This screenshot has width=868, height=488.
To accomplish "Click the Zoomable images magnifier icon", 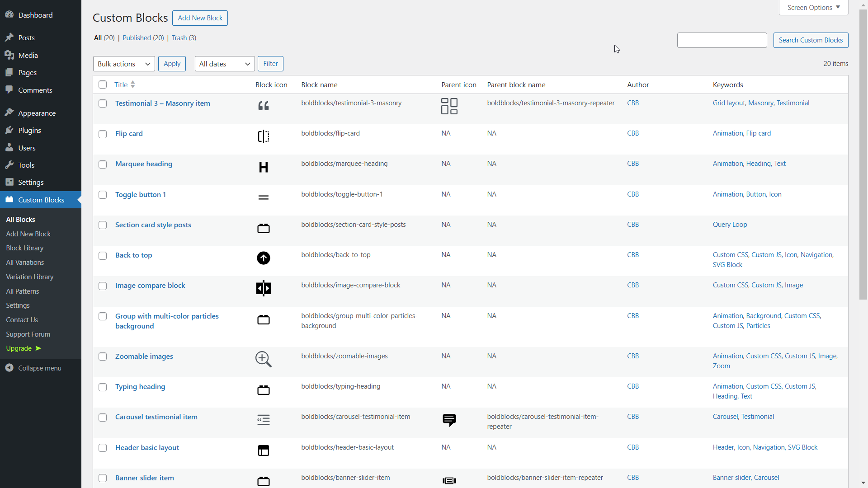I will point(264,359).
